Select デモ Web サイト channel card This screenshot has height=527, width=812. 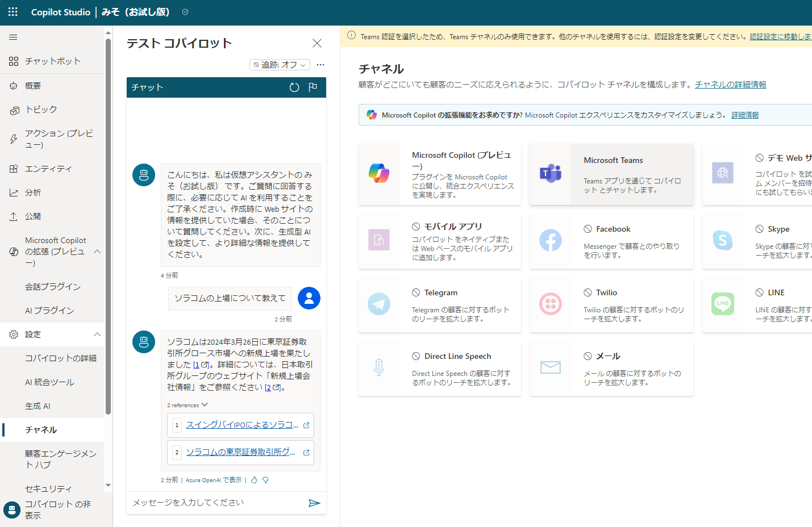[757, 174]
